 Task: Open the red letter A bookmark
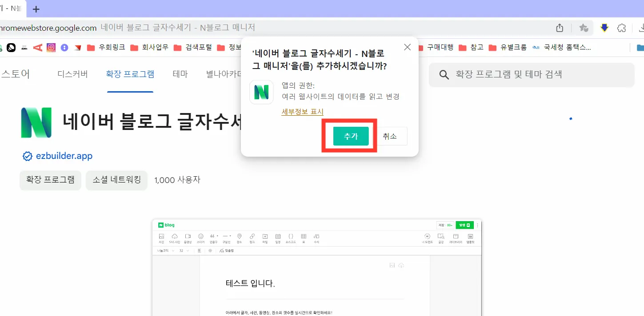coord(38,47)
